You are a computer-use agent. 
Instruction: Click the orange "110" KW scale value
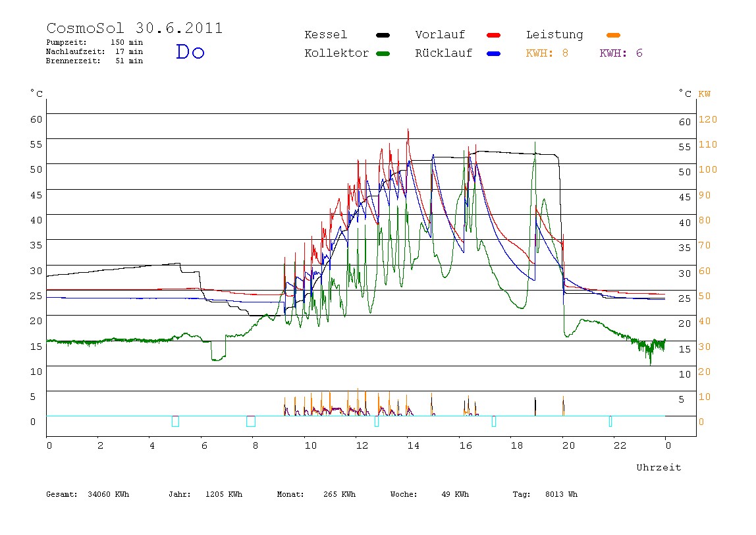pos(708,144)
